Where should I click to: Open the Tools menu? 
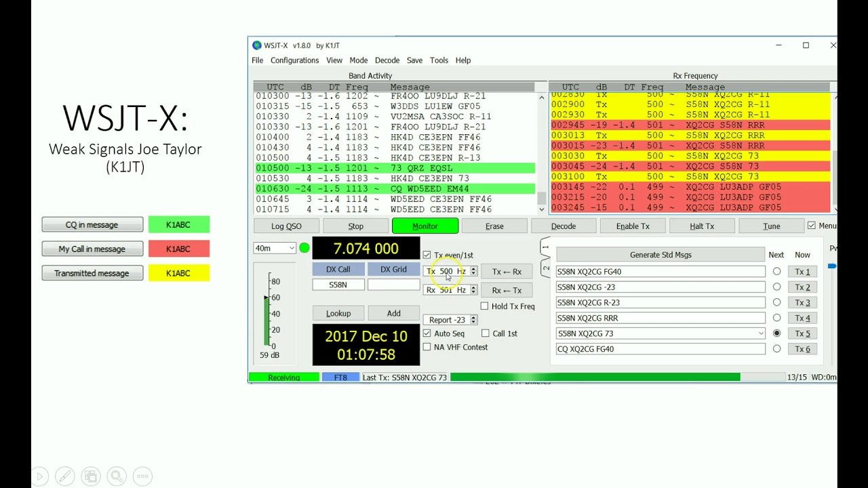pos(439,60)
